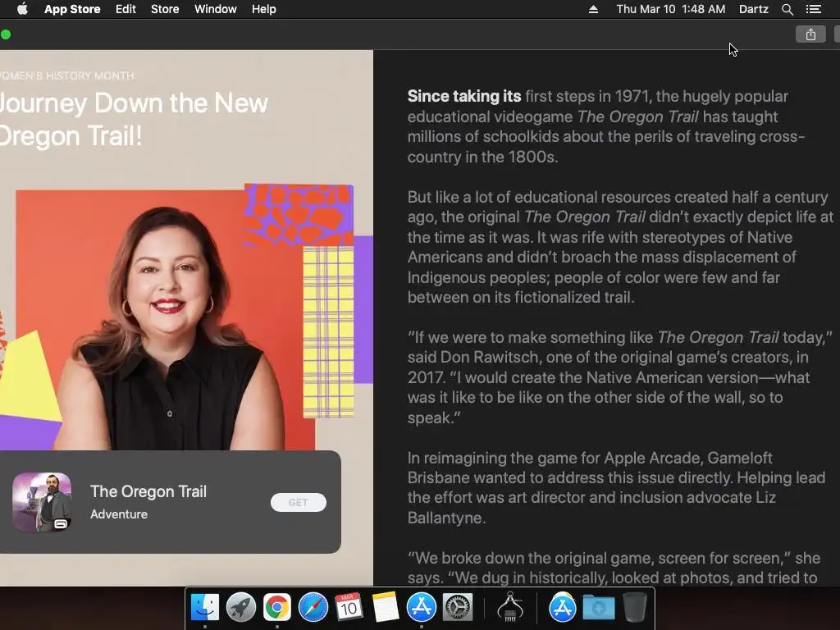The image size is (840, 630).
Task: Open Notification Center list icon
Action: pos(814,9)
